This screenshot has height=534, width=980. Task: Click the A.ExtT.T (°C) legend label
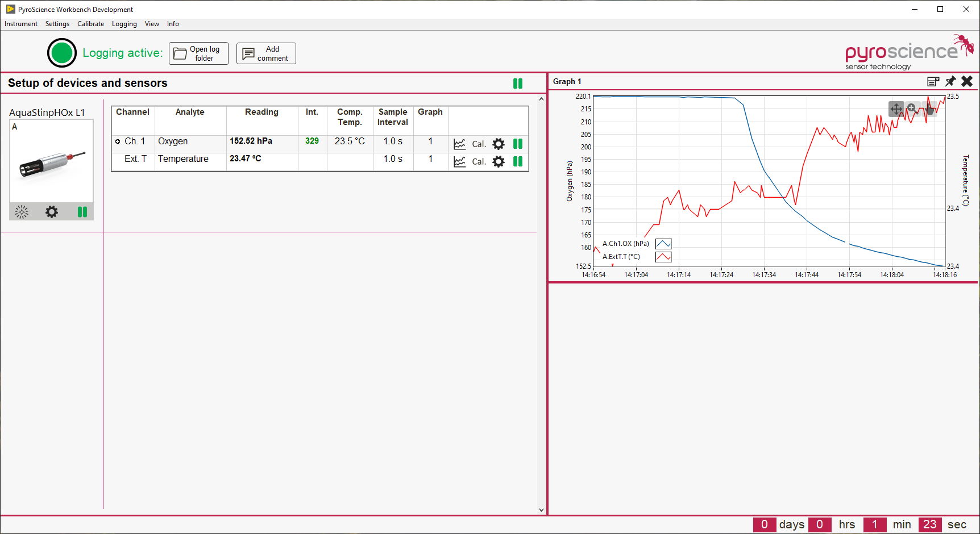click(621, 257)
